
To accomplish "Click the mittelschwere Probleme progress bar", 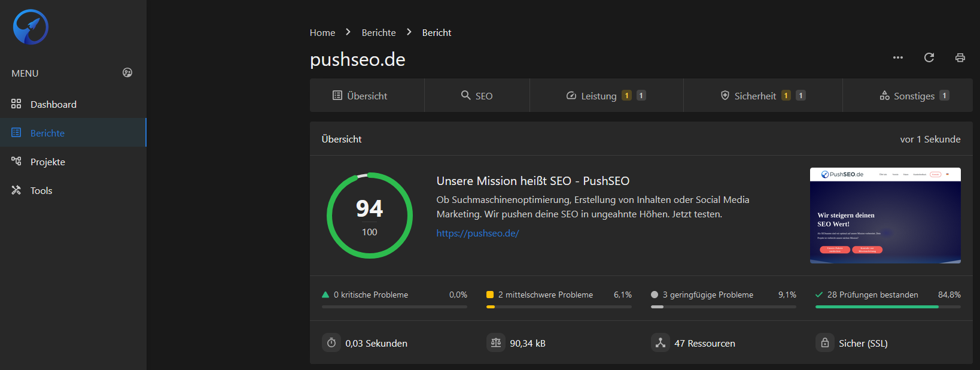I will pyautogui.click(x=559, y=307).
